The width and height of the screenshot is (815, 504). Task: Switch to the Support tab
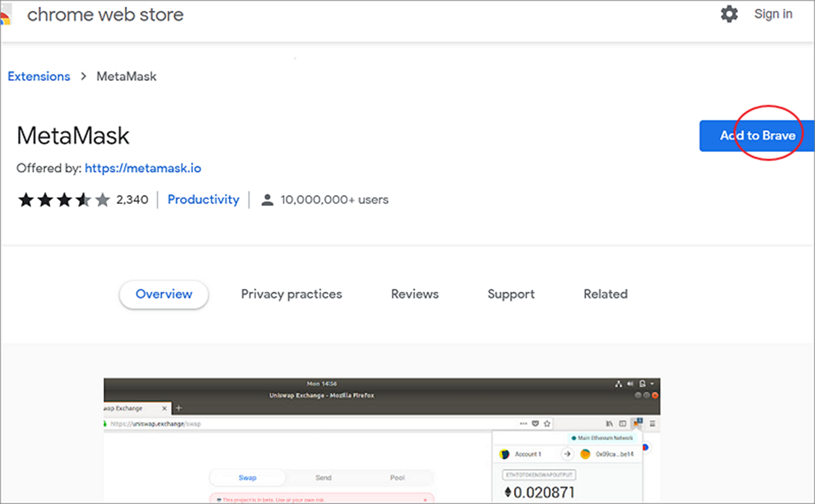coord(511,294)
